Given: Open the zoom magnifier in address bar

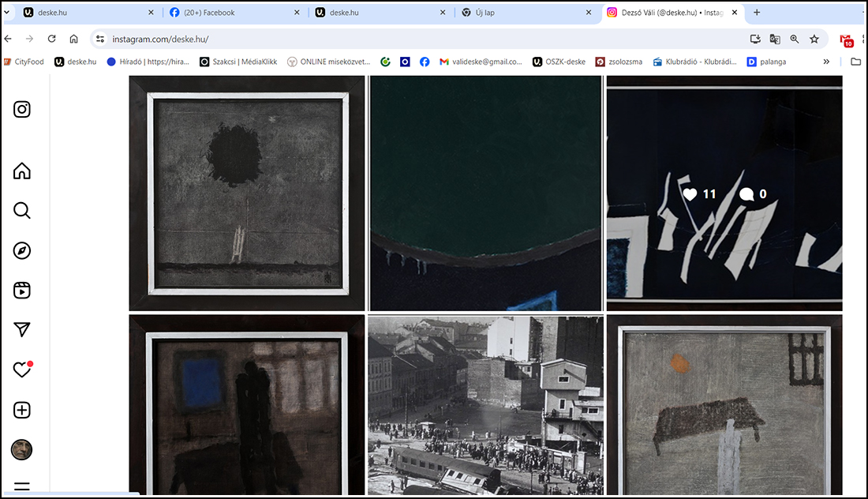Looking at the screenshot, I should click(x=795, y=39).
